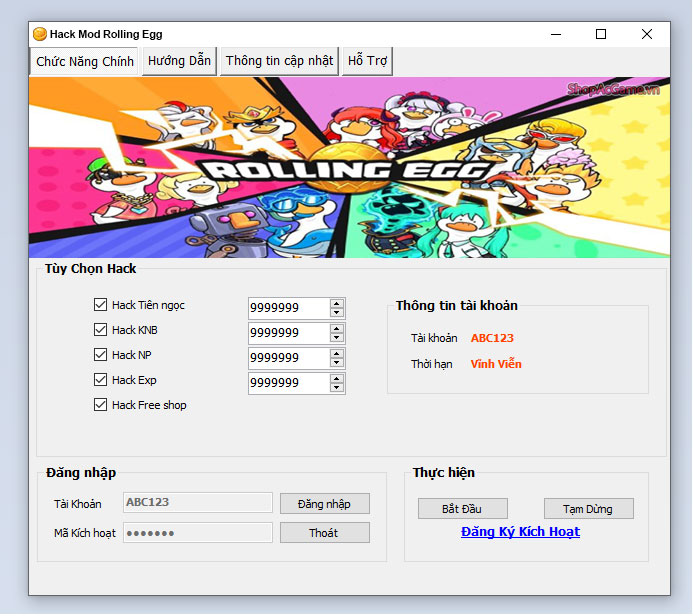The image size is (693, 616).
Task: Click the Hack Mod Rolling Egg title icon
Action: (40, 34)
